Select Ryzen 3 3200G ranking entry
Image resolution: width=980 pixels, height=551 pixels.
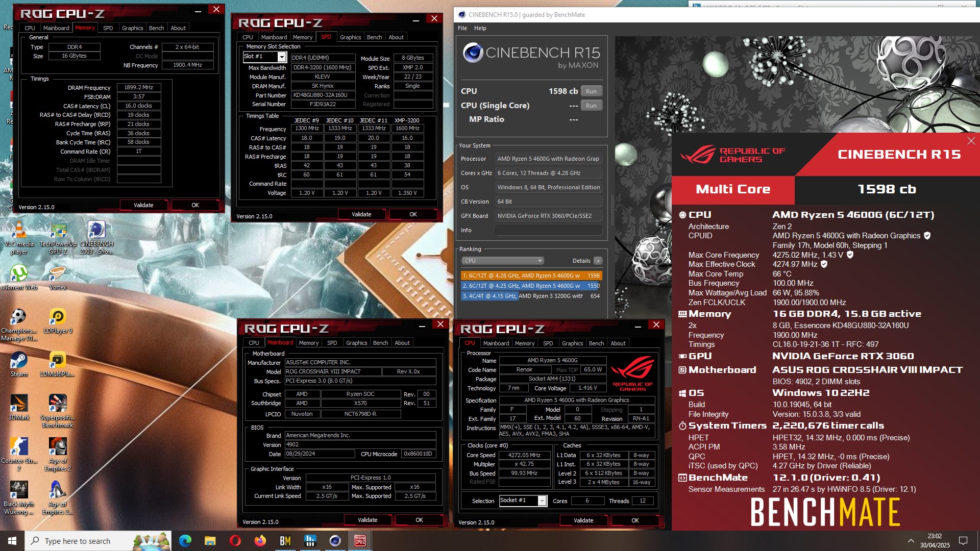[531, 296]
